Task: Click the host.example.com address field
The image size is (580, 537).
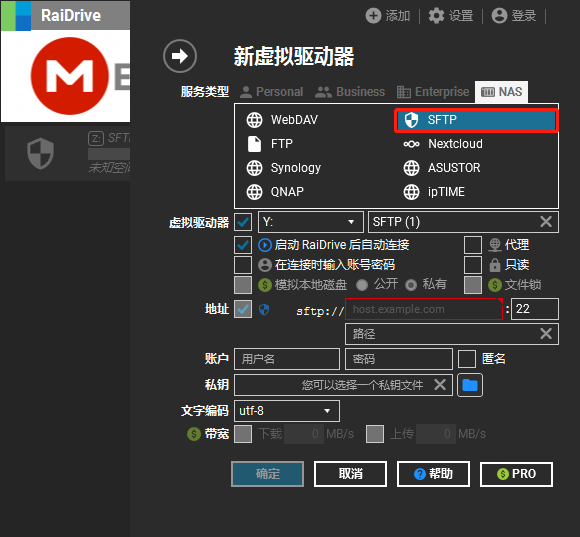Action: (x=424, y=309)
